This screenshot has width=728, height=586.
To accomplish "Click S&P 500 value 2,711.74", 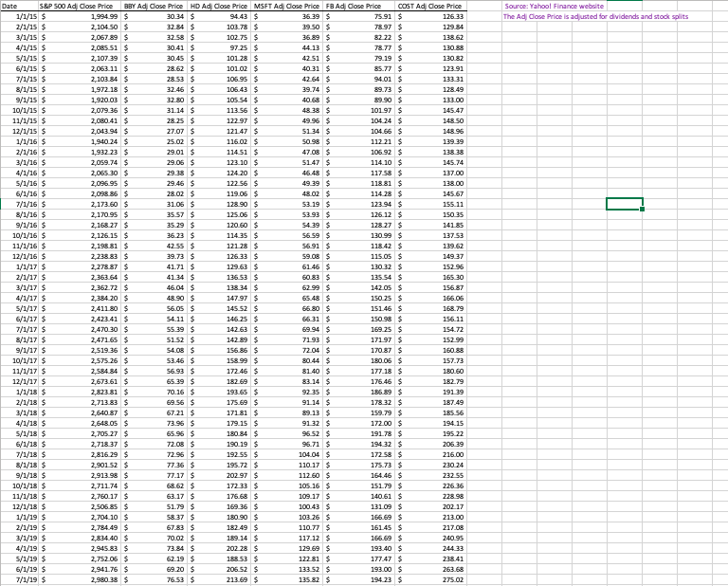I will pos(80,485).
